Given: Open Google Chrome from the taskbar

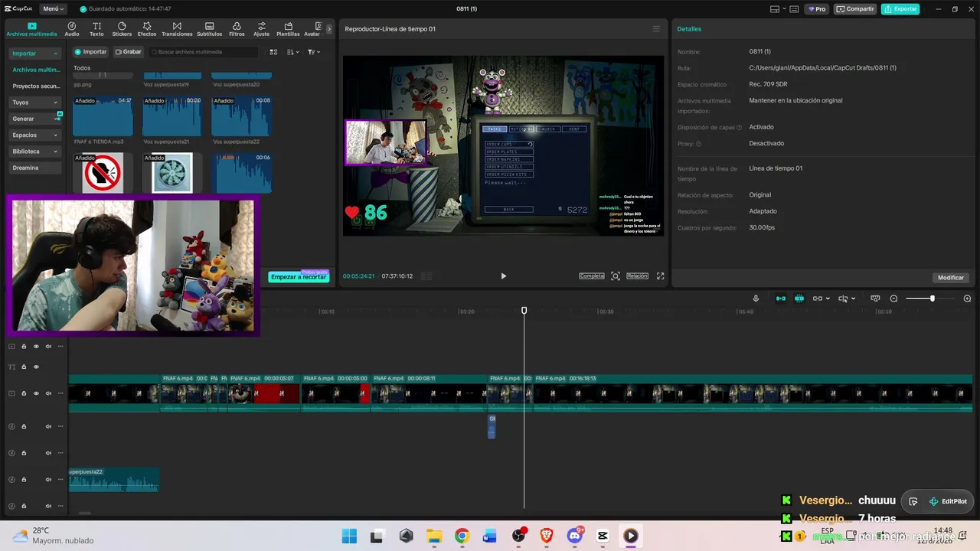Looking at the screenshot, I should click(462, 536).
